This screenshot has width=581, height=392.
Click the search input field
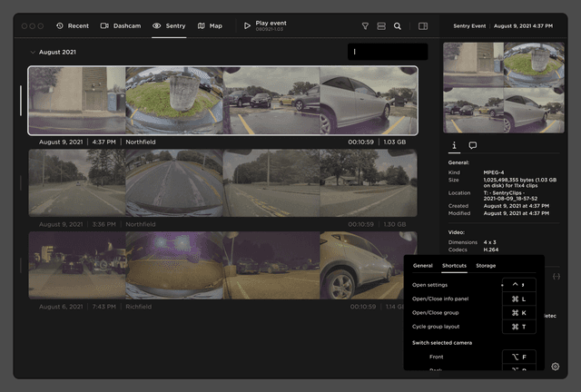point(388,52)
